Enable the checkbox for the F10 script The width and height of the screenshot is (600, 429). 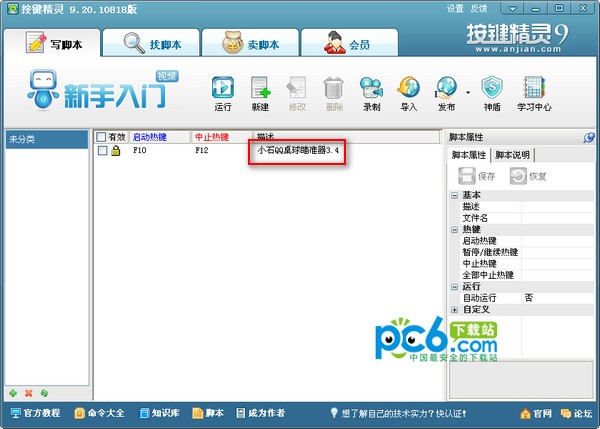click(x=102, y=150)
